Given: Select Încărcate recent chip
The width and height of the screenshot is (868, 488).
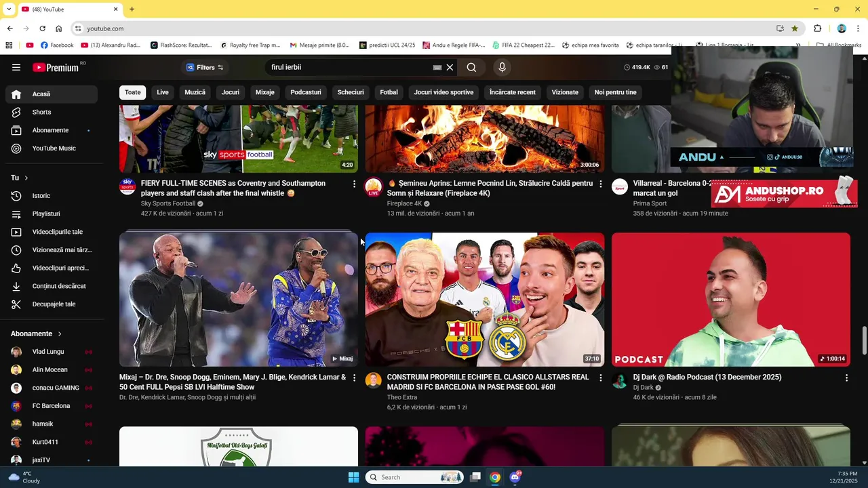Looking at the screenshot, I should click(513, 92).
